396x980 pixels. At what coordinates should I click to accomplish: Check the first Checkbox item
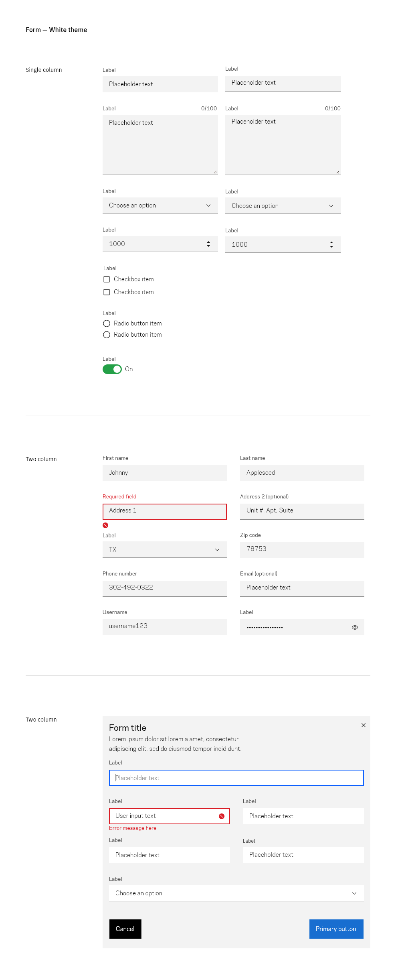107,279
